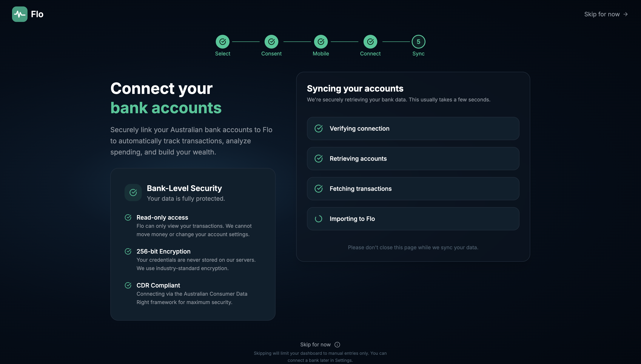Click the spinner icon on Importing to Flo
Screen dimensions: 641x364
(319, 219)
